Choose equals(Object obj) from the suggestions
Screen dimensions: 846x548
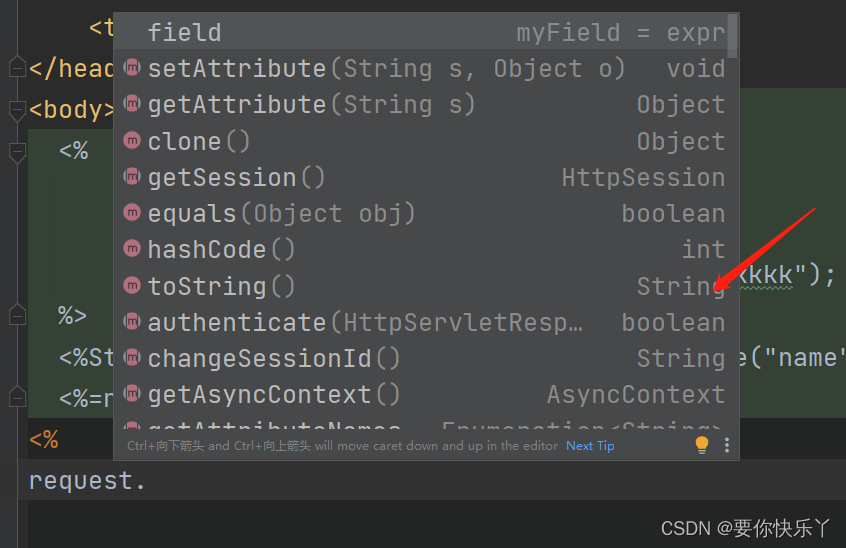[x=281, y=214]
